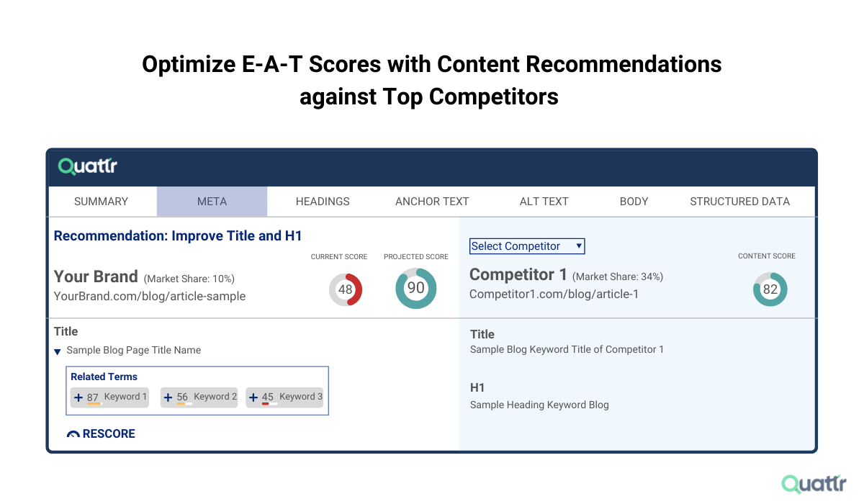Open YourBrand.com/blog/article-sample URL
This screenshot has height=504, width=864.
[150, 296]
